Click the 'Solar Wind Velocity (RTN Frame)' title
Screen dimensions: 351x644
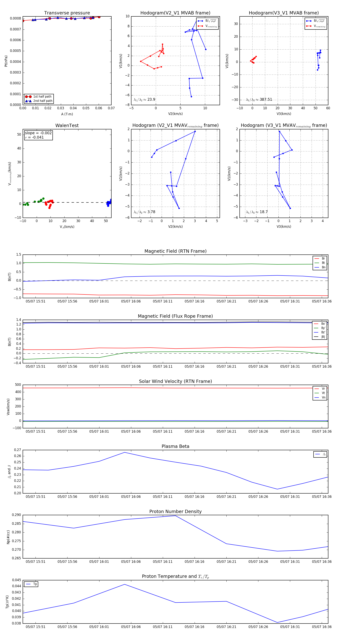click(175, 381)
